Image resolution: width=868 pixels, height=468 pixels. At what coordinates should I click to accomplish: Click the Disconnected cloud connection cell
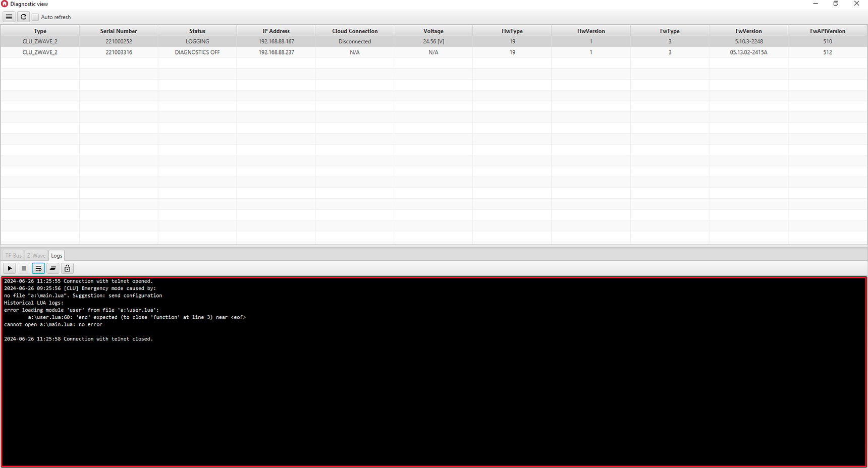point(355,41)
